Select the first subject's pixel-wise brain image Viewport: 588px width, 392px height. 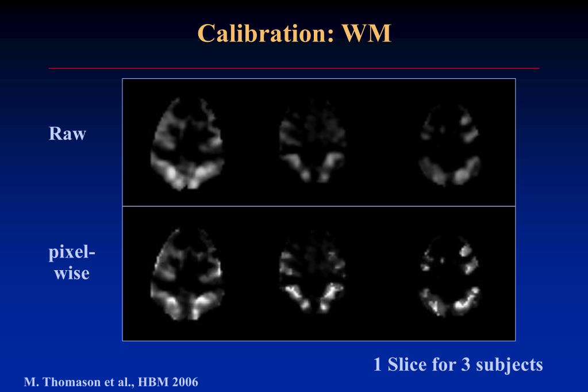187,274
